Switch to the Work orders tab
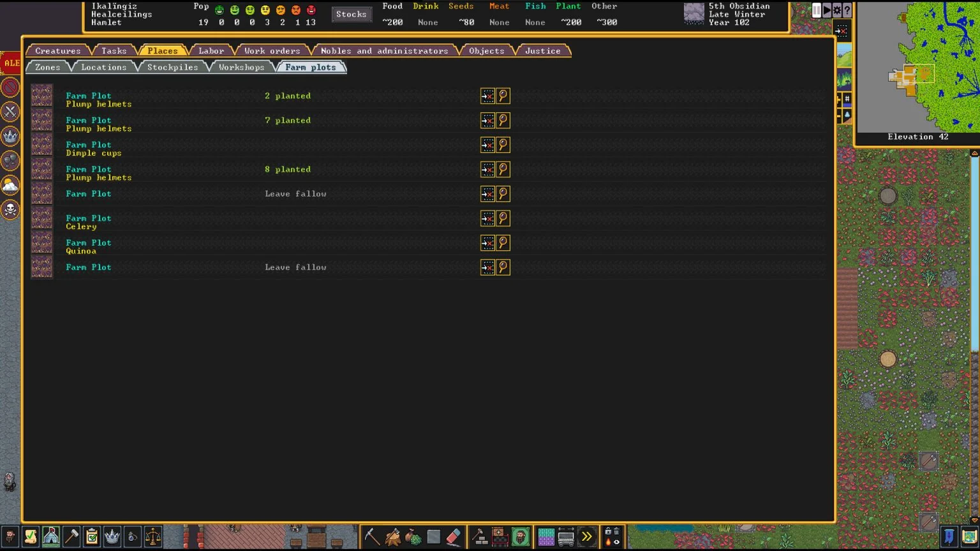The image size is (980, 551). pos(272,50)
